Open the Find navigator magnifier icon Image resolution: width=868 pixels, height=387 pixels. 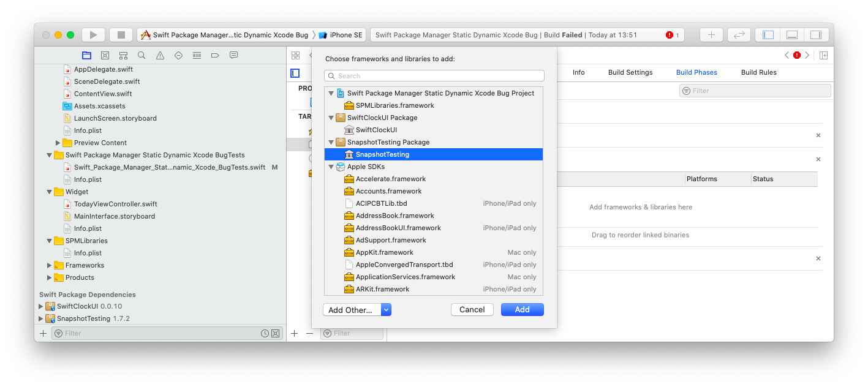142,55
